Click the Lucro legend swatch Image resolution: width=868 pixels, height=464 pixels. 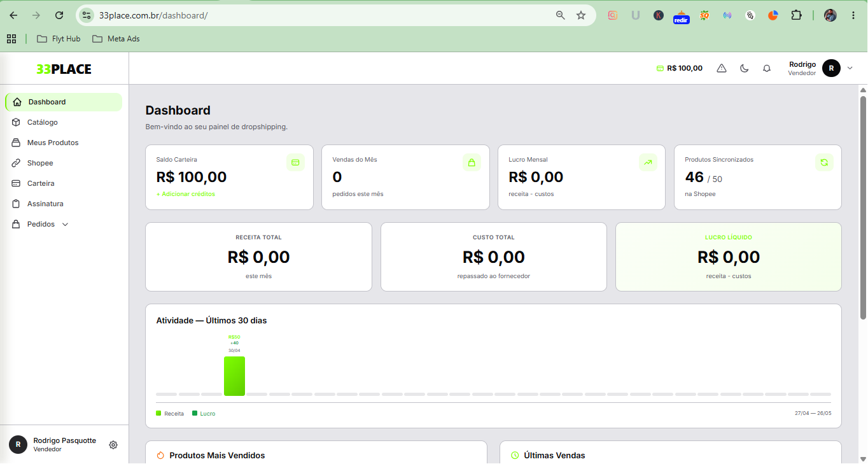click(x=195, y=414)
